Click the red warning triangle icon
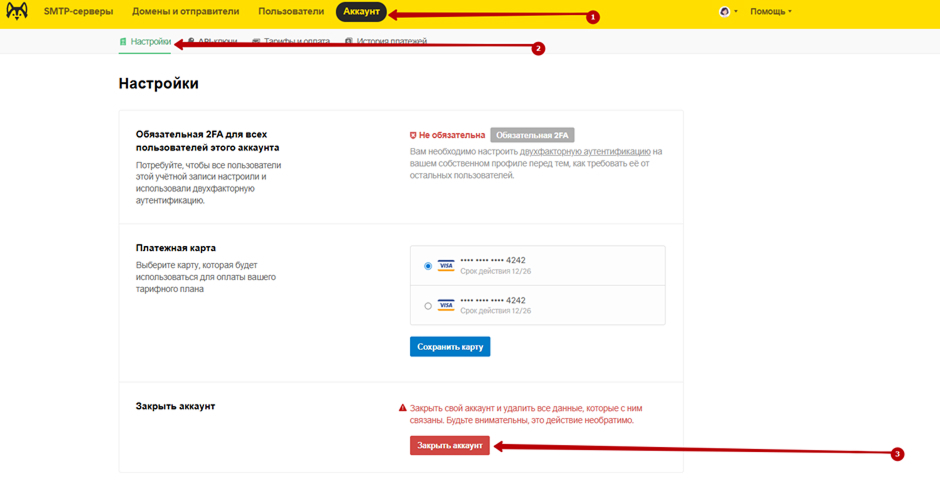The width and height of the screenshot is (940, 496). [x=403, y=408]
